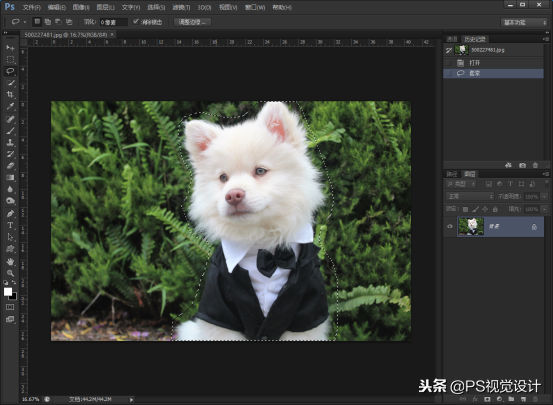Open the 图层(L) menu
This screenshot has width=553, height=405.
click(x=105, y=7)
